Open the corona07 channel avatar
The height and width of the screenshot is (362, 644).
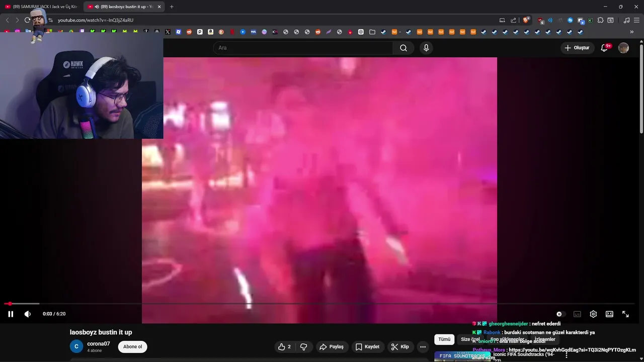(x=76, y=346)
